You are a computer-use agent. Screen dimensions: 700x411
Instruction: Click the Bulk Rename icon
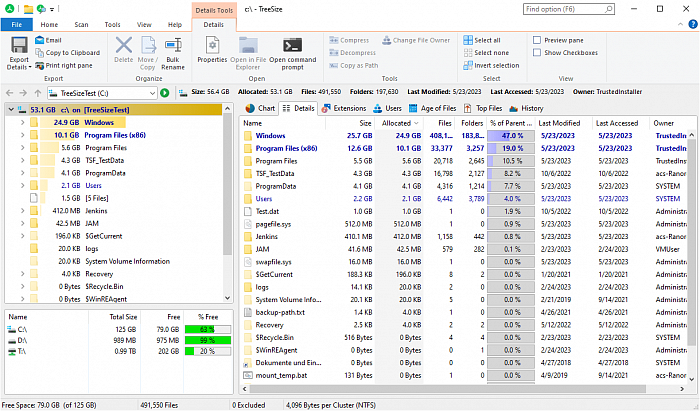coord(173,45)
